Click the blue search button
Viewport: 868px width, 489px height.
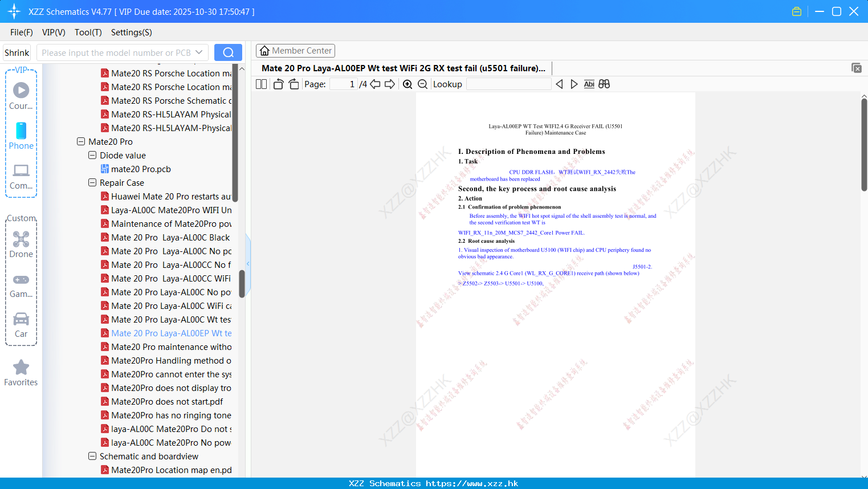pos(228,52)
